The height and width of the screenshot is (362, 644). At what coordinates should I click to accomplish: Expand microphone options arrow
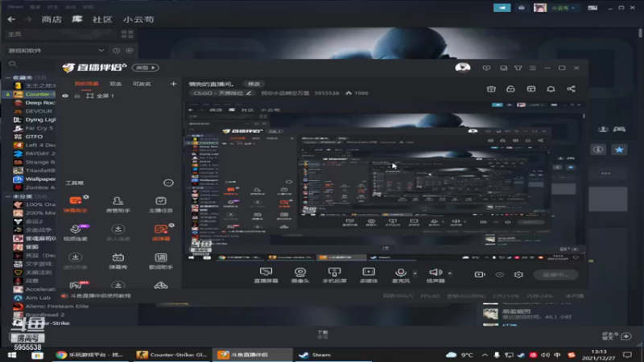415,273
